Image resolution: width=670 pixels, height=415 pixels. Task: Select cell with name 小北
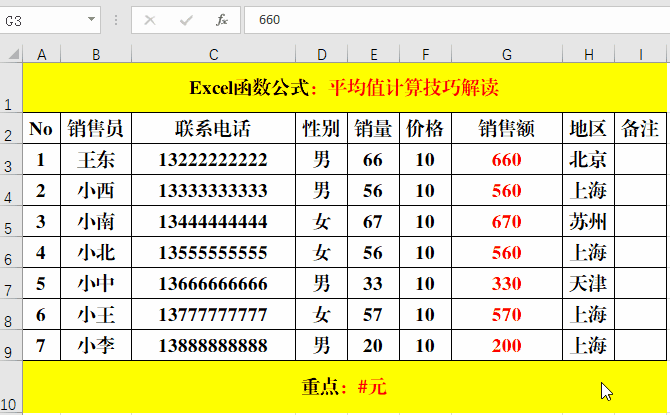[96, 252]
